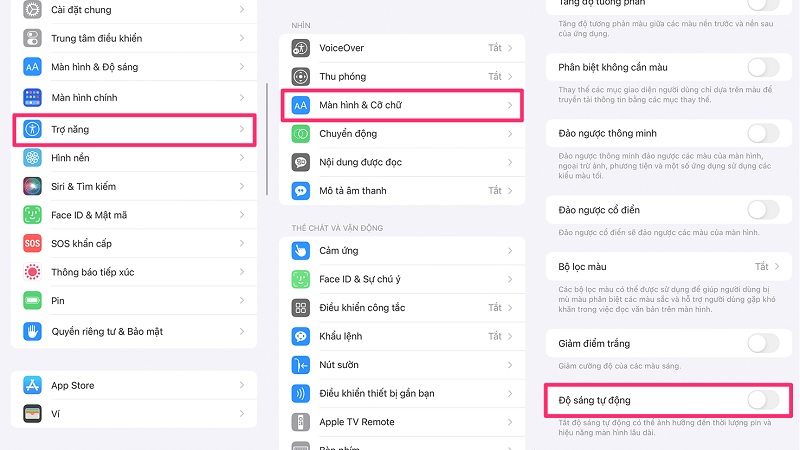Open Quyền riêng tư & Bảo mật
This screenshot has width=800, height=450.
point(134,332)
